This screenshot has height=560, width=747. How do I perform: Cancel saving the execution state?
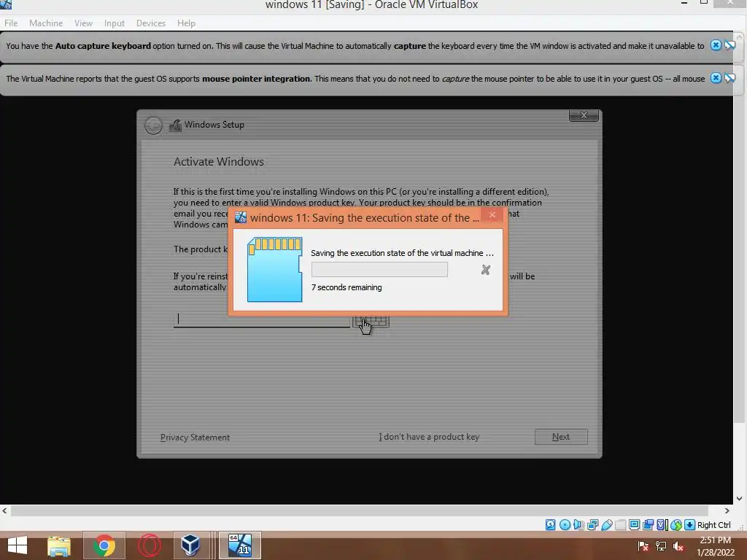click(x=485, y=270)
